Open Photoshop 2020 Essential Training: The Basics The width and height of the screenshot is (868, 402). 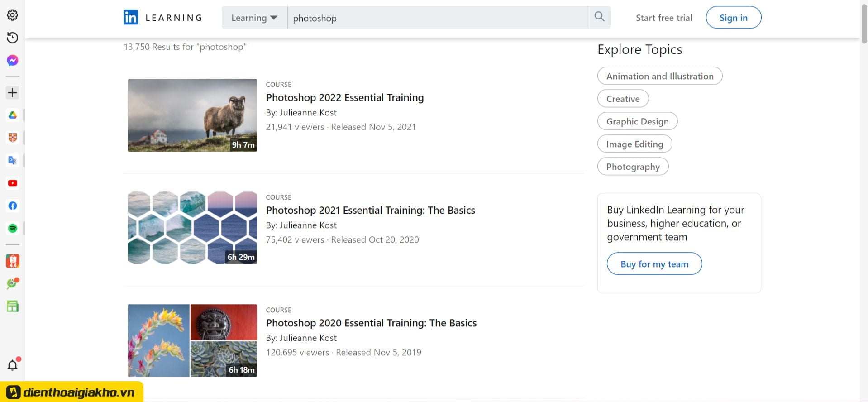point(371,323)
